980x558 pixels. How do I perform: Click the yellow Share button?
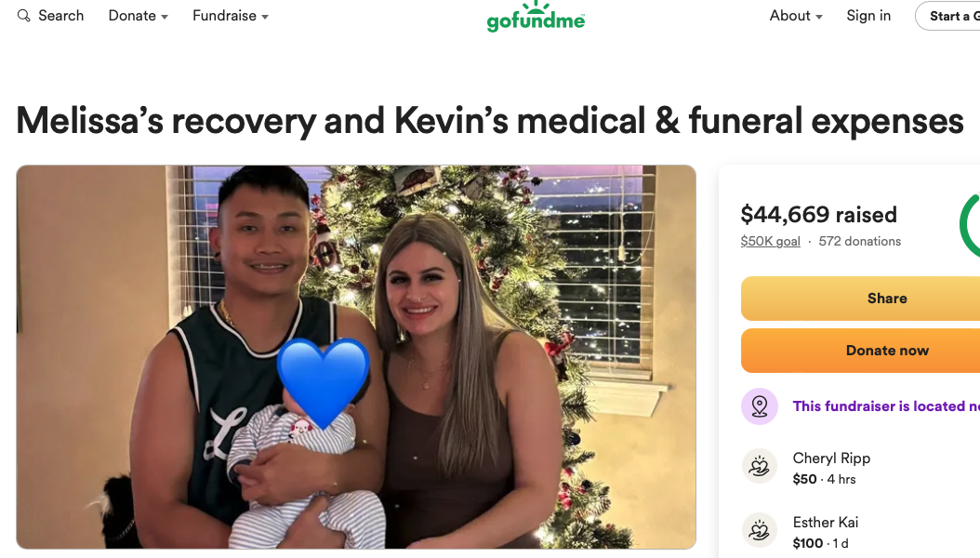coord(861,299)
